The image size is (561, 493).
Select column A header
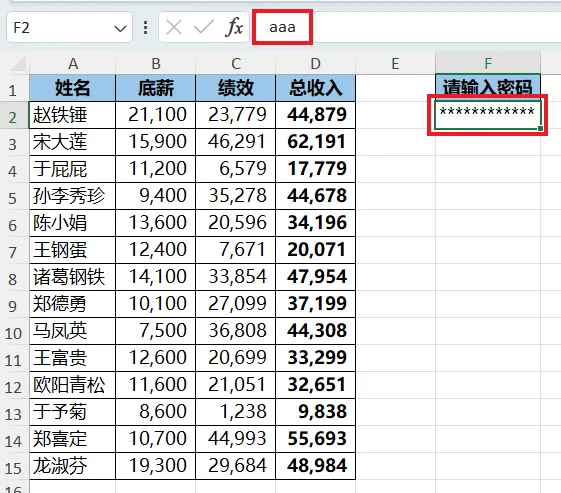pos(73,63)
